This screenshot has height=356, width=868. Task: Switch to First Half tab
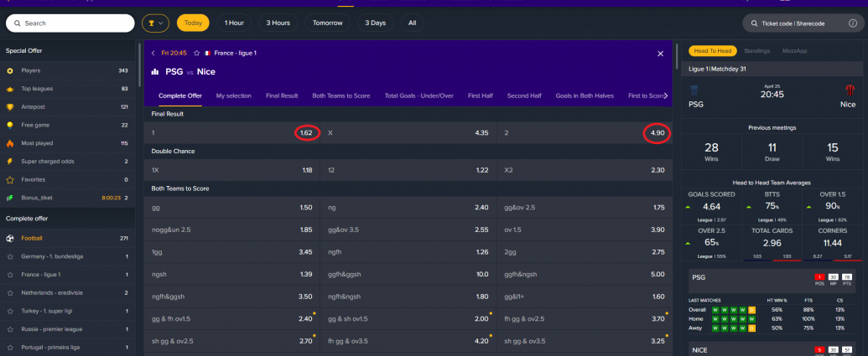(481, 95)
